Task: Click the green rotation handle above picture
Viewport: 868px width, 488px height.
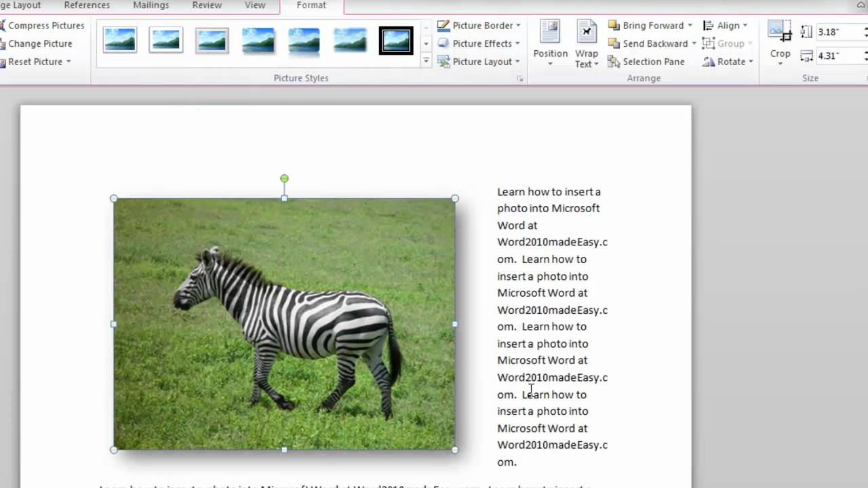Action: coord(284,179)
